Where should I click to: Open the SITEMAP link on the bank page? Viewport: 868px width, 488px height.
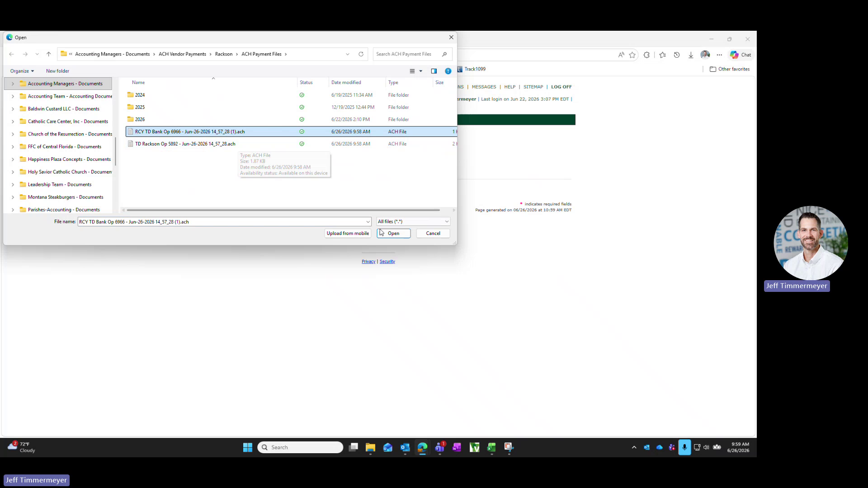click(x=533, y=87)
